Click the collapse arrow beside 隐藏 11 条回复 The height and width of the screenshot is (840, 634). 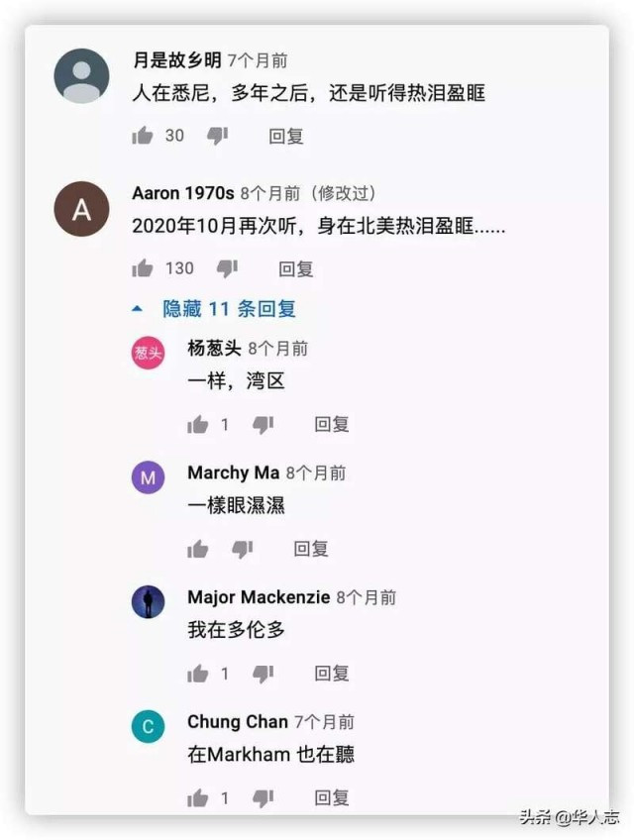137,309
